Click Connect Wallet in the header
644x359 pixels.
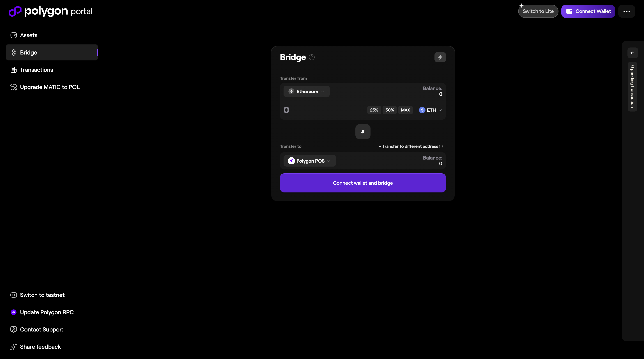[x=588, y=11]
